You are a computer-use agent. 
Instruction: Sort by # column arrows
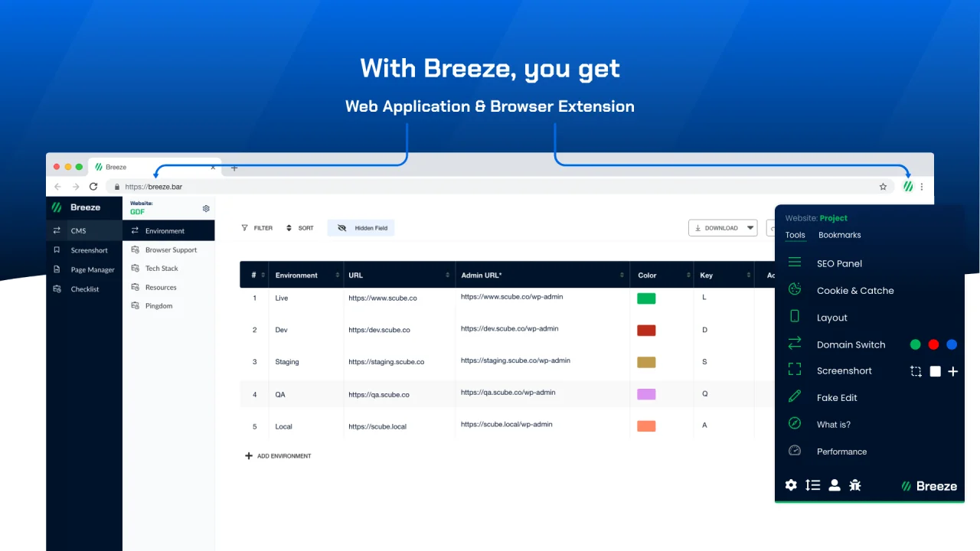pos(263,275)
